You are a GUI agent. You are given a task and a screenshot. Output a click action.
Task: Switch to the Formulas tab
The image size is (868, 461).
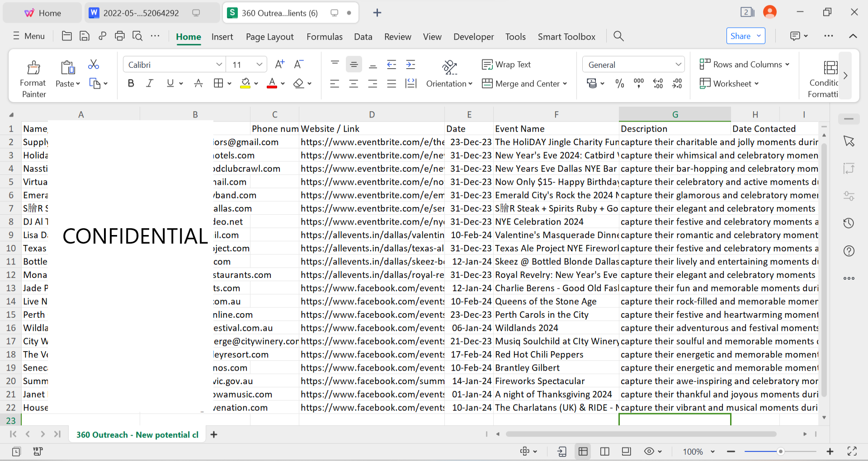pyautogui.click(x=325, y=37)
